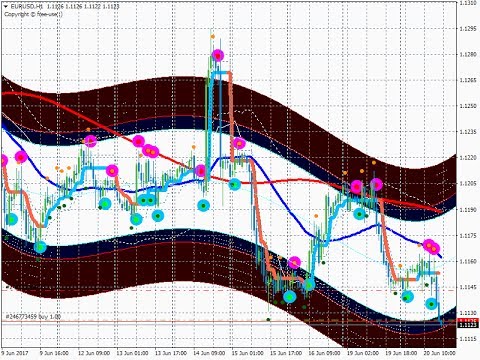Screen dimensions: 480x360
Task: Select the #246773459 buy 1.00 order label
Action: point(33,316)
